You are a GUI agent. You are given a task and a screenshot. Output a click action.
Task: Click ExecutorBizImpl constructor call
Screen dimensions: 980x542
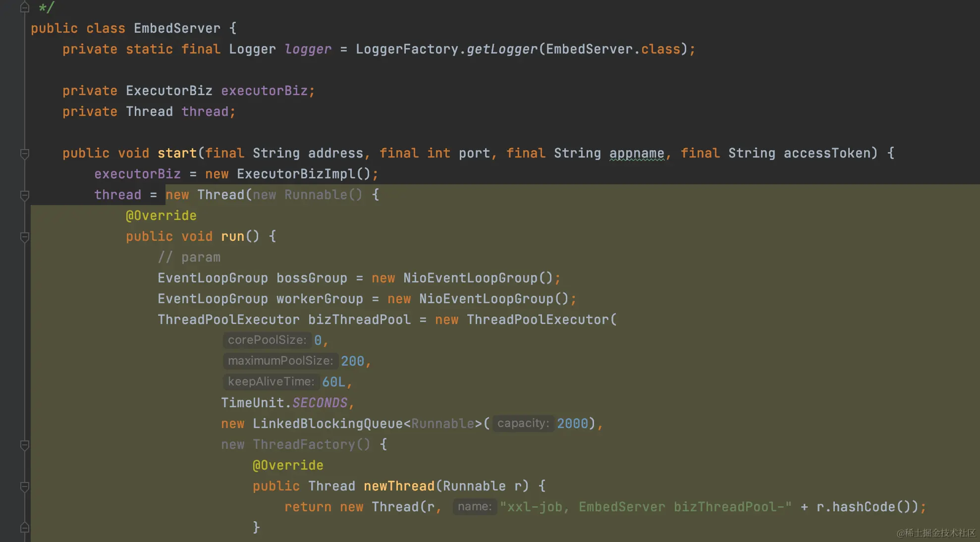tap(304, 174)
